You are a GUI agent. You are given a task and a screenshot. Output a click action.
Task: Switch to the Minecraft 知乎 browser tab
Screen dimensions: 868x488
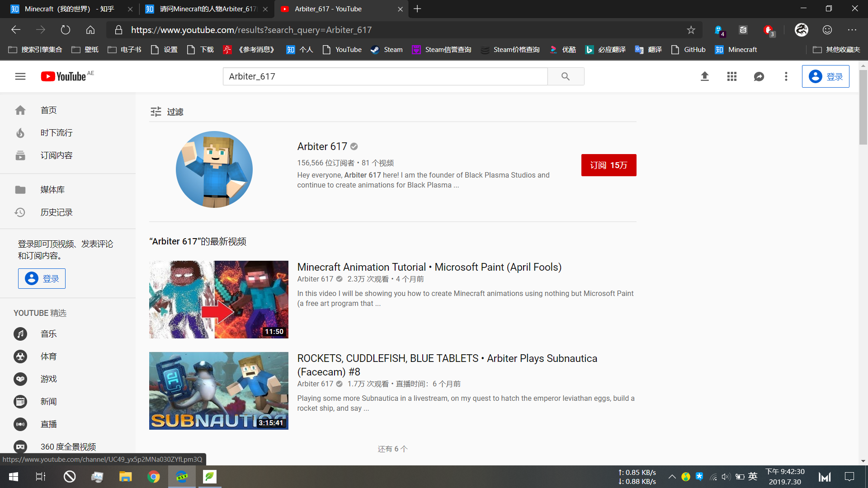tap(68, 9)
